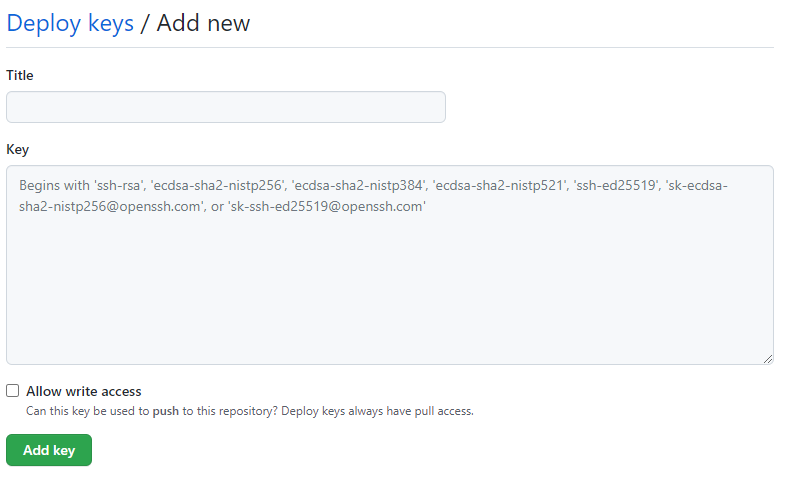Enable the Allow write access checkbox
Image resolution: width=786 pixels, height=481 pixels.
13,391
